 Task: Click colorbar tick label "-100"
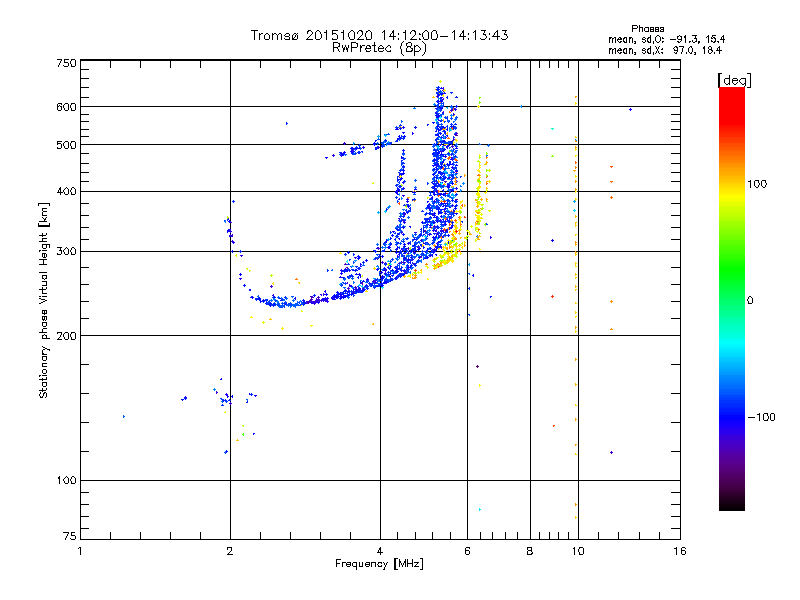tap(761, 417)
